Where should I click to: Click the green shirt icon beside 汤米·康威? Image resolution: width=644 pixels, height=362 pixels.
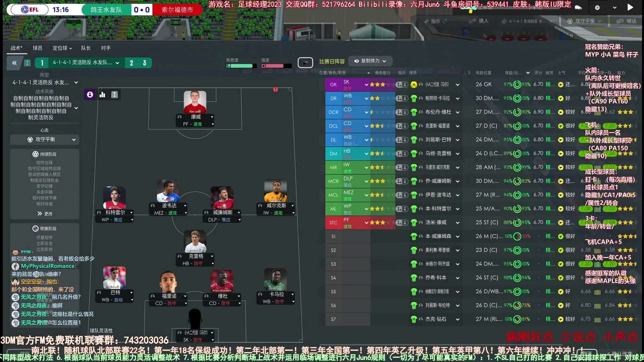click(x=414, y=223)
